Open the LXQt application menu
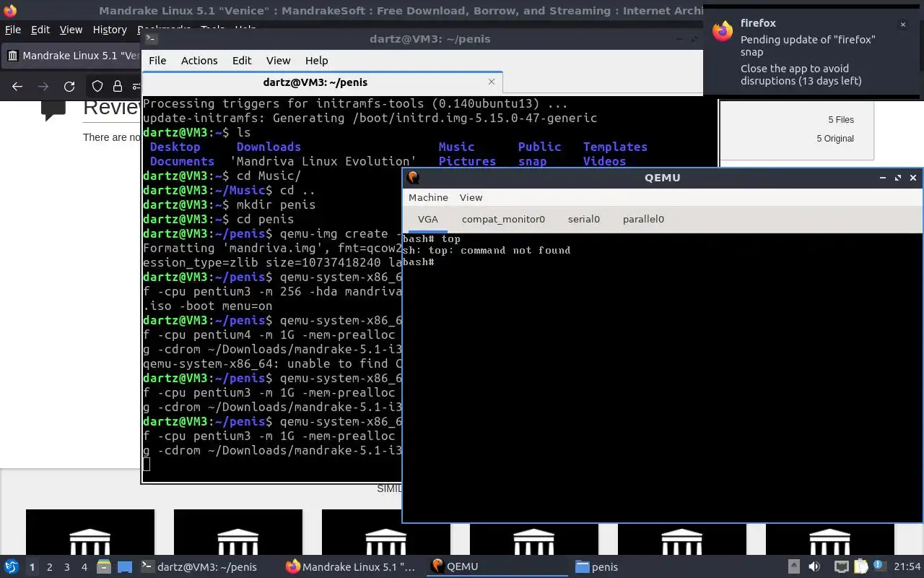The image size is (924, 578). [x=11, y=566]
